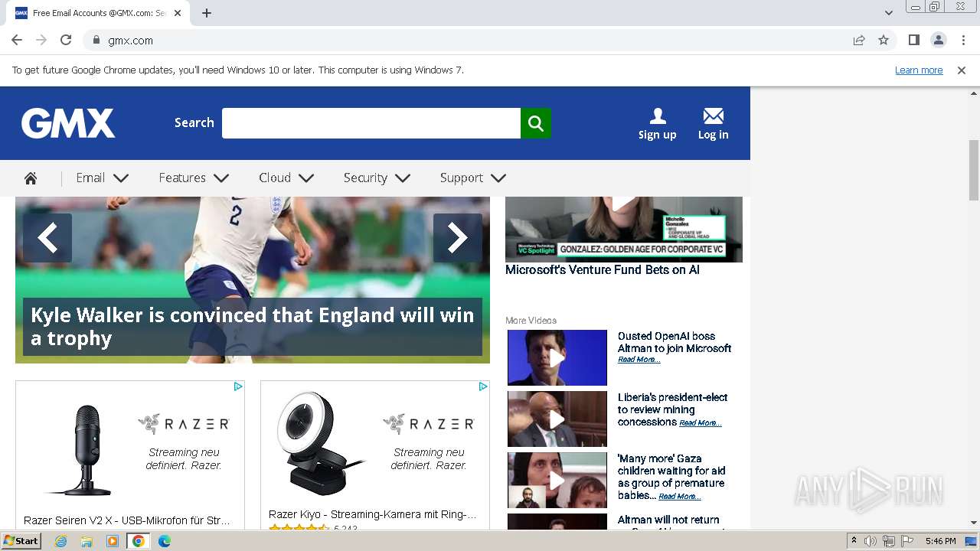Go back in browser history
Image resolution: width=980 pixels, height=551 pixels.
(x=17, y=40)
